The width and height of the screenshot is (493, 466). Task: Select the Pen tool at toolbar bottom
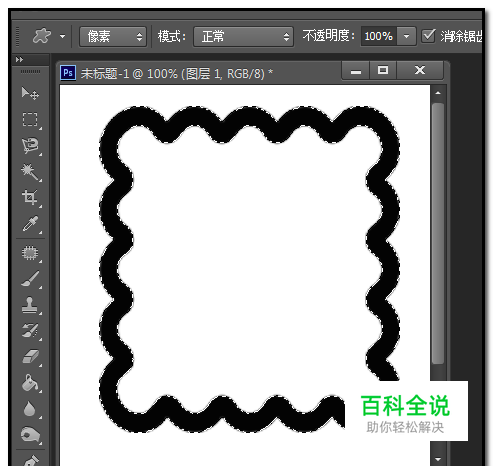30,460
